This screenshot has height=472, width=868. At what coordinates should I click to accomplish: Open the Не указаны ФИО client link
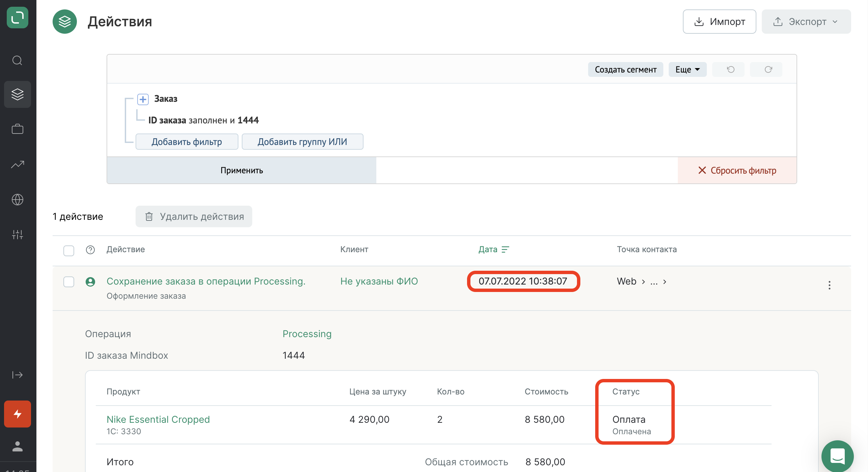tap(379, 281)
